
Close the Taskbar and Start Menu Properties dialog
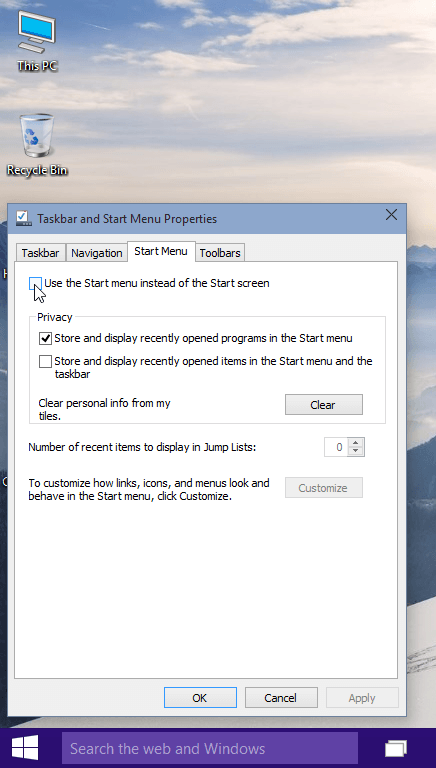[x=391, y=215]
